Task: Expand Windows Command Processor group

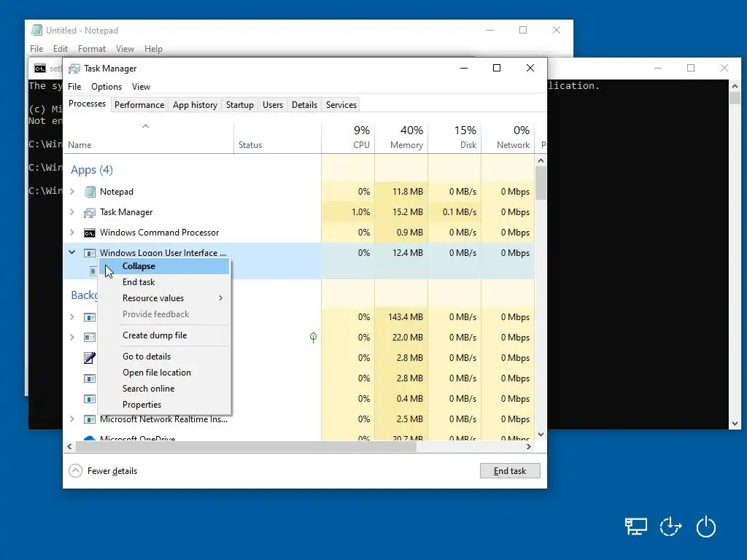Action: 72,233
